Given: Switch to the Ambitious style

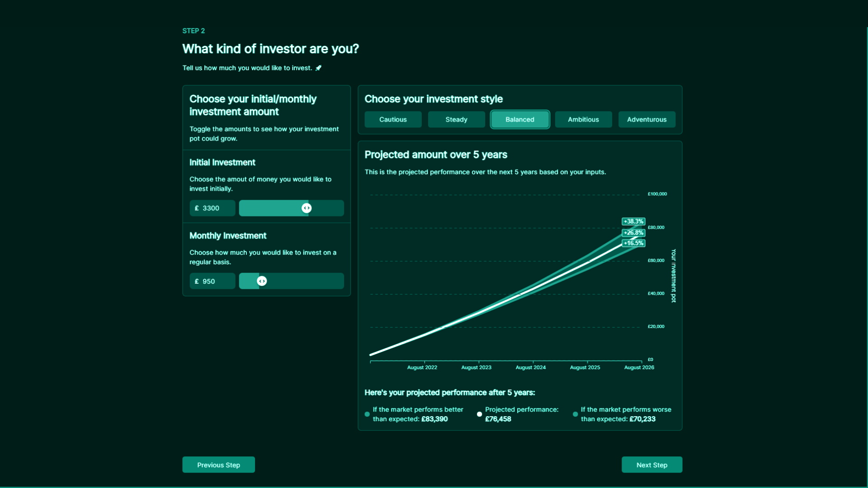Looking at the screenshot, I should pyautogui.click(x=583, y=120).
